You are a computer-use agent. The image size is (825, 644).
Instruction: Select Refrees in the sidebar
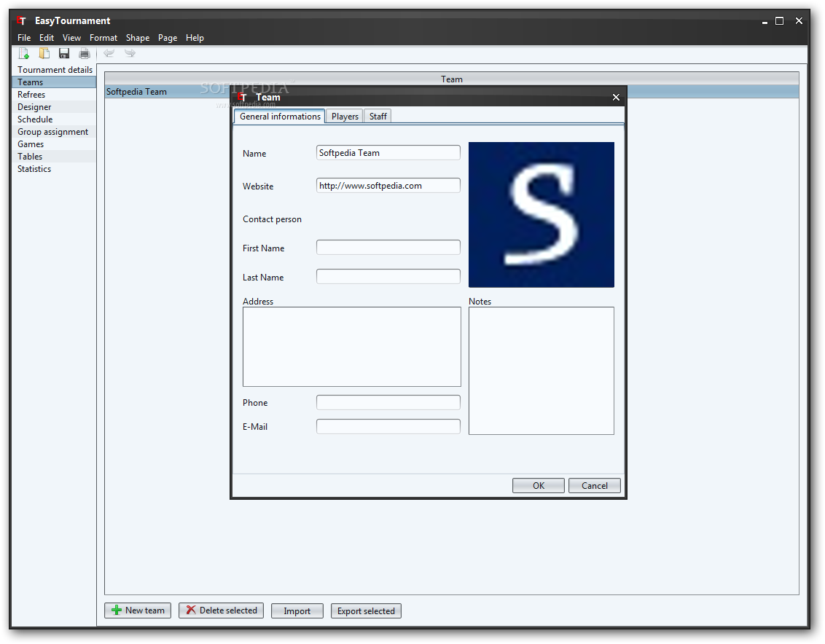pos(54,95)
